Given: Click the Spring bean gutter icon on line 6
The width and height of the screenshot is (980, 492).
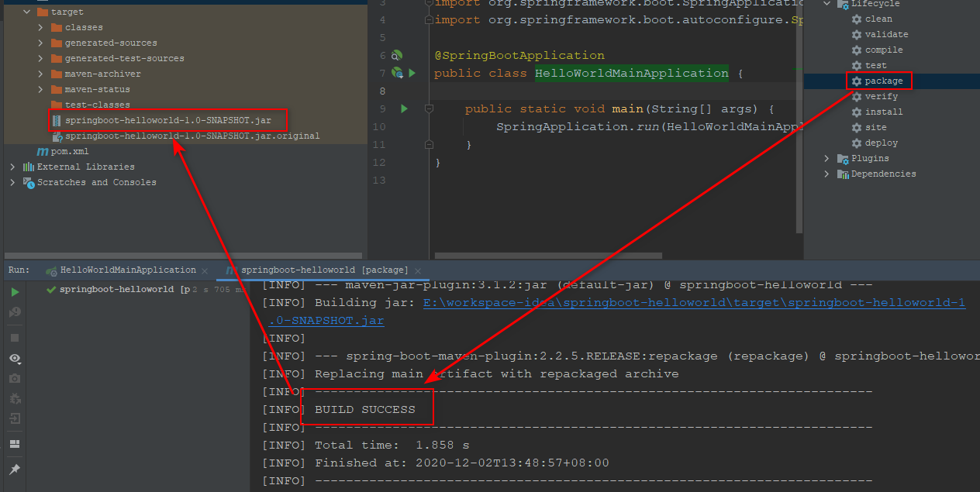Looking at the screenshot, I should tap(397, 56).
